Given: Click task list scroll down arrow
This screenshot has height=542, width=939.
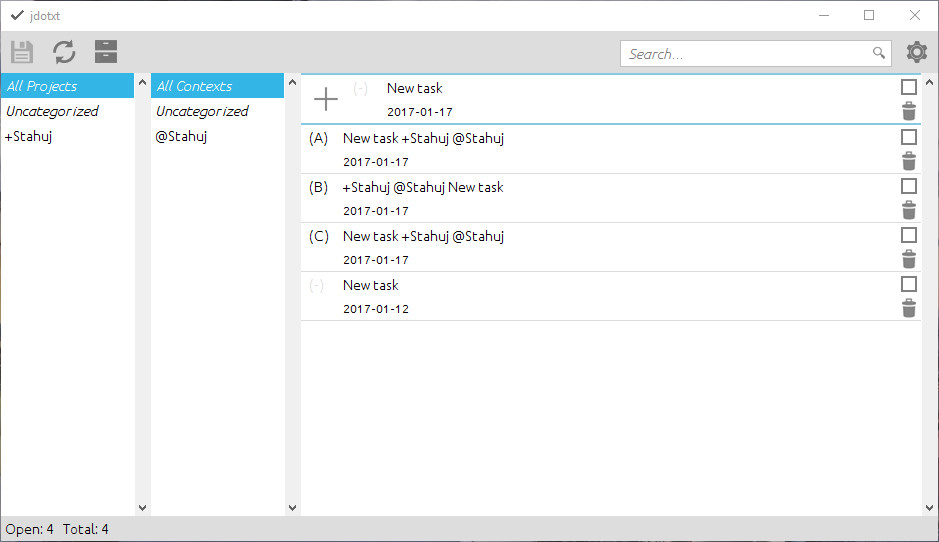Looking at the screenshot, I should coord(929,508).
